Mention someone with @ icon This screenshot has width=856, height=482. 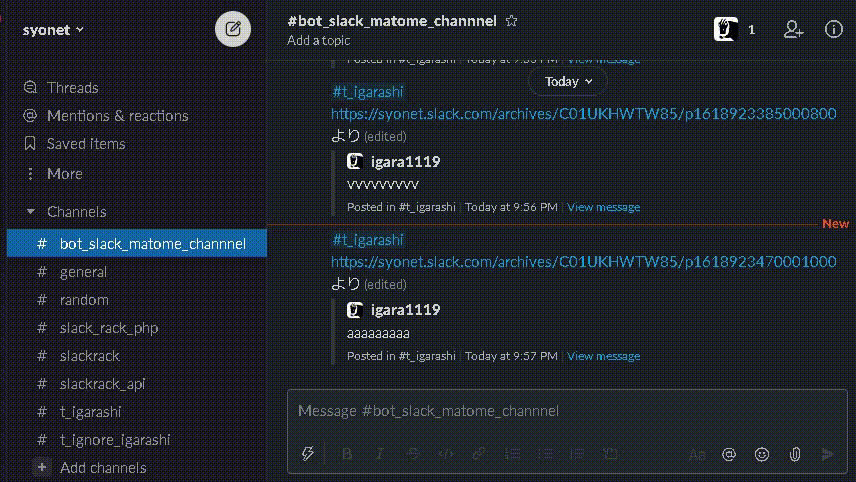point(729,454)
